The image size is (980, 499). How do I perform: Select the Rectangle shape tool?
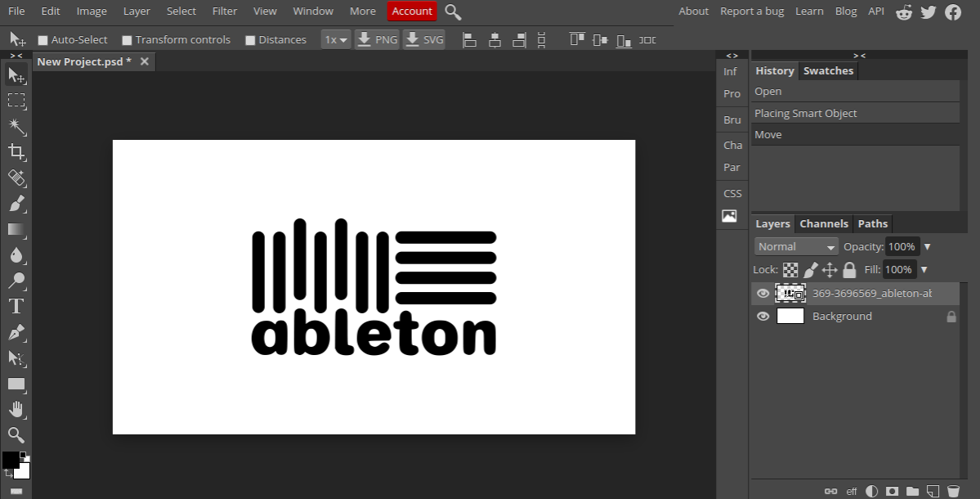coord(16,384)
